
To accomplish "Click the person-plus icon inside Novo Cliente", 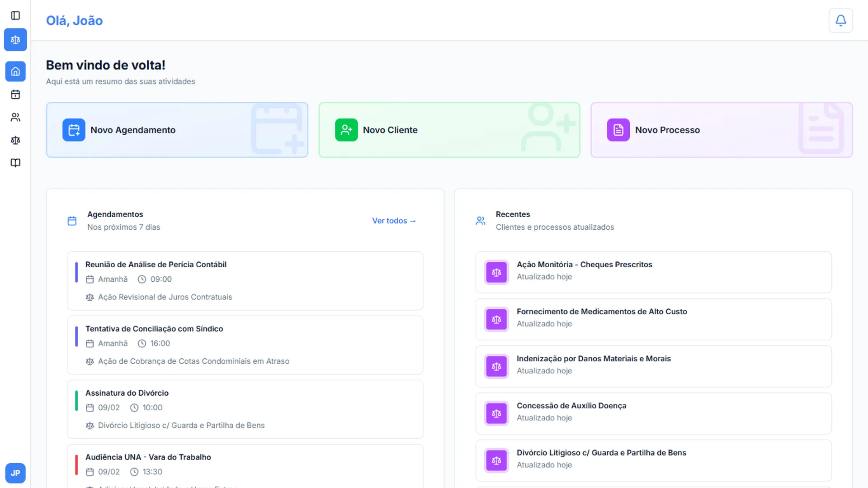I will tap(346, 130).
